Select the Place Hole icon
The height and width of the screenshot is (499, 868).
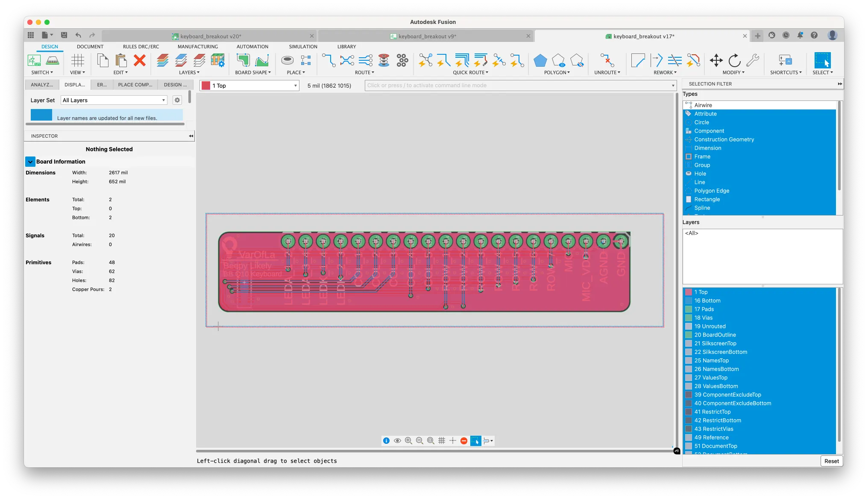[x=287, y=61]
